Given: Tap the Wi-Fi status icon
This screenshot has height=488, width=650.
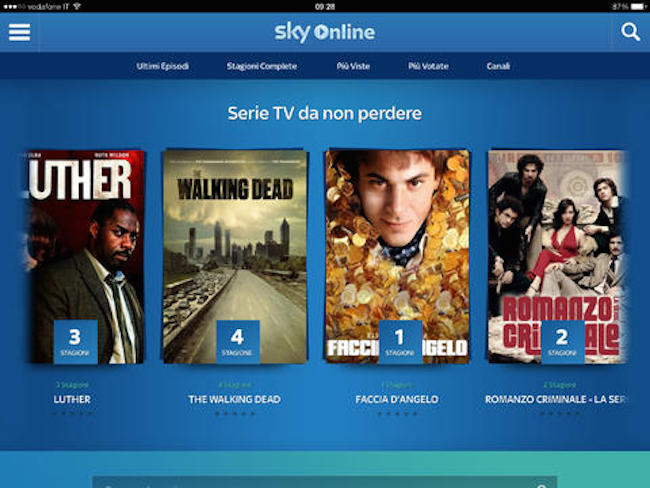Looking at the screenshot, I should pyautogui.click(x=77, y=7).
